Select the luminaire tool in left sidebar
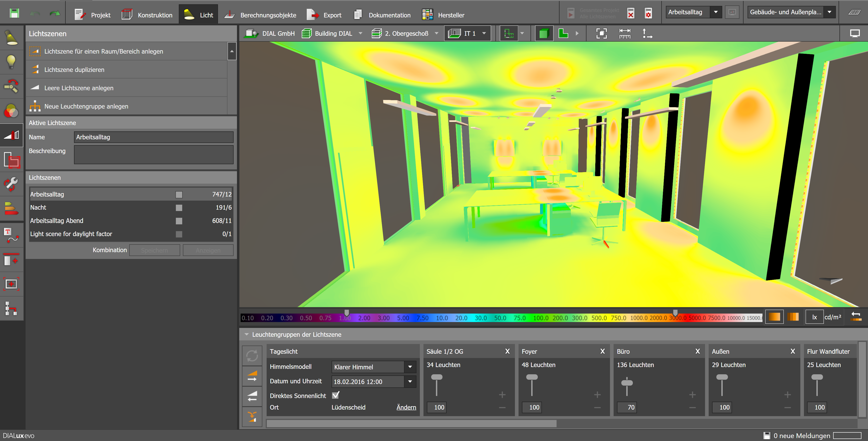 [x=12, y=38]
